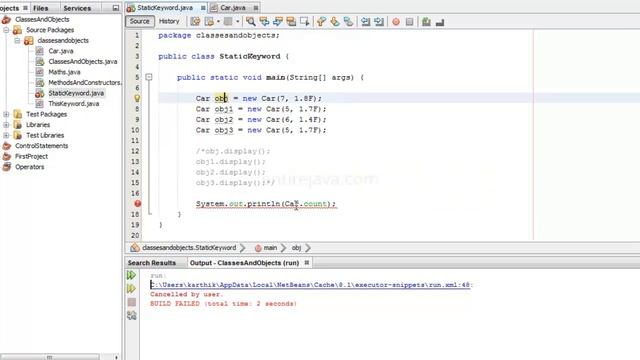Collapse the classesandobjects package node
This screenshot has height=360, width=640.
pos(17,40)
